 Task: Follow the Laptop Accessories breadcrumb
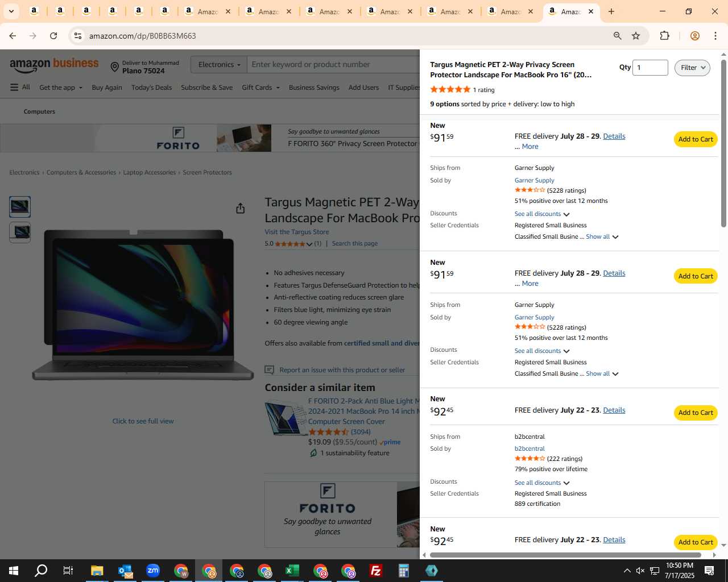150,172
